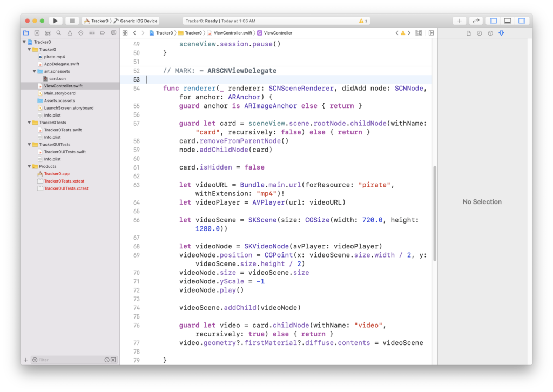The image size is (553, 392).
Task: Run the Tracker0 project with Play button
Action: coord(56,21)
